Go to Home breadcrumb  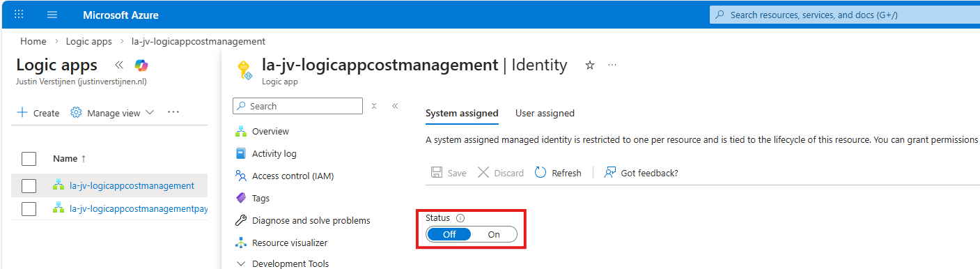[33, 41]
